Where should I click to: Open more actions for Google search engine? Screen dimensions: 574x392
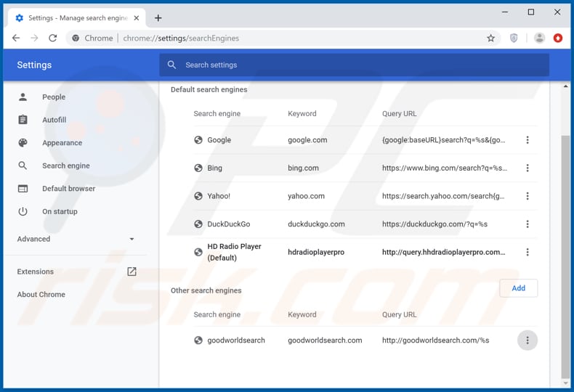(x=527, y=139)
